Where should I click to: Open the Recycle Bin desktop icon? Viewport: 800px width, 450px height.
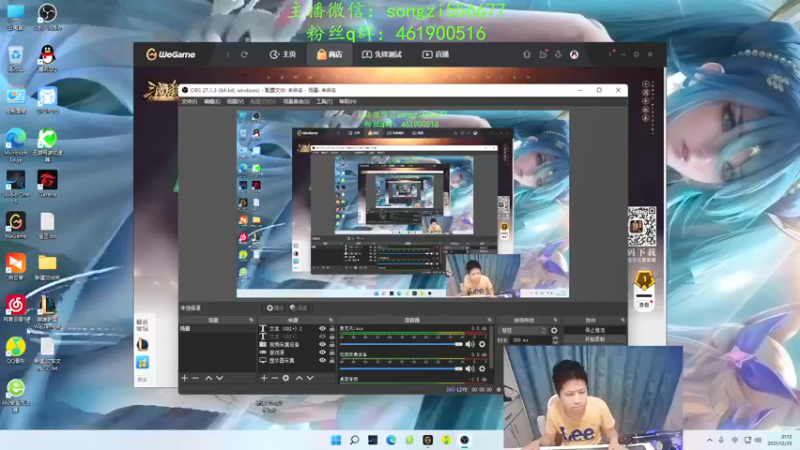[16, 58]
